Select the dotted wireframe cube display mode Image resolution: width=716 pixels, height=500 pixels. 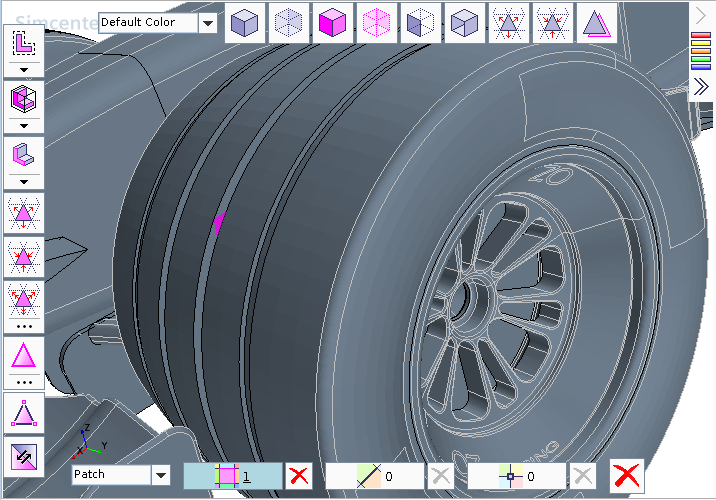click(287, 22)
